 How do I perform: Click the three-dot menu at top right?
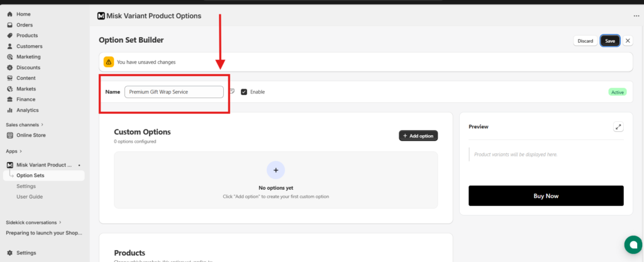636,16
